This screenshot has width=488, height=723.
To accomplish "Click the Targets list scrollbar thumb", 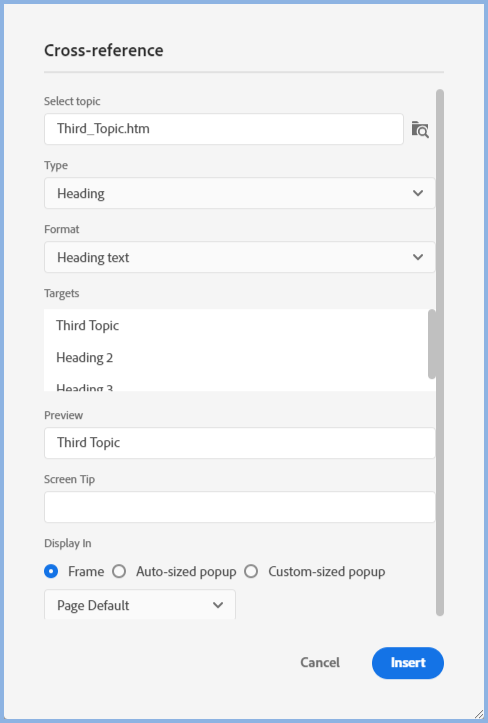I will click(432, 344).
